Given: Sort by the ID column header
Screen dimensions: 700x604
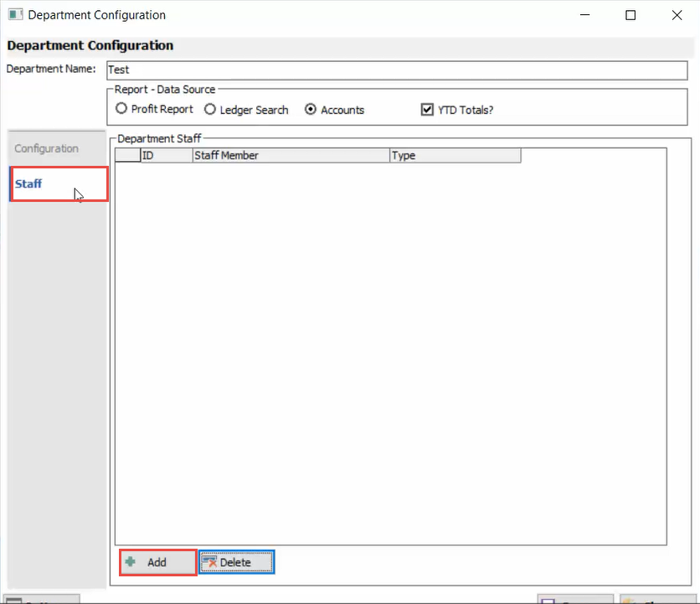Looking at the screenshot, I should click(x=166, y=155).
